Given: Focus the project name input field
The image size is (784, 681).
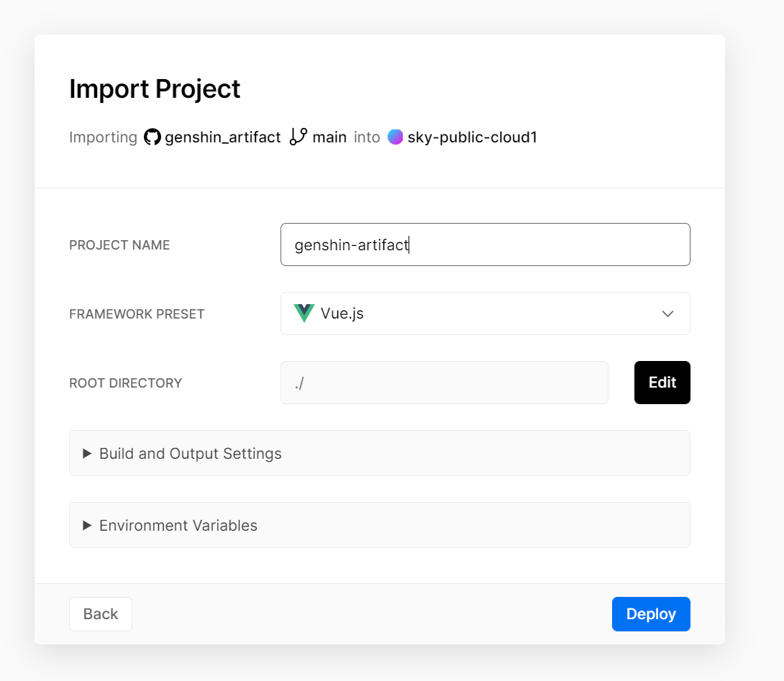Looking at the screenshot, I should tap(485, 244).
